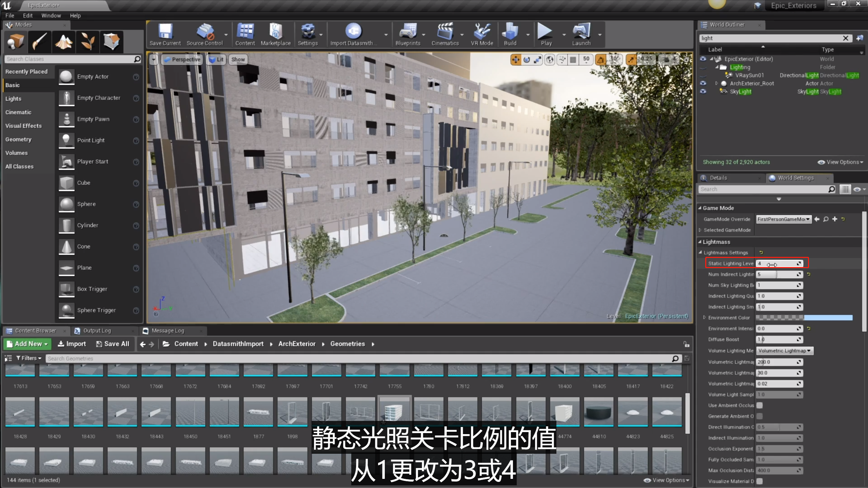
Task: Open the Window menu
Action: point(51,16)
